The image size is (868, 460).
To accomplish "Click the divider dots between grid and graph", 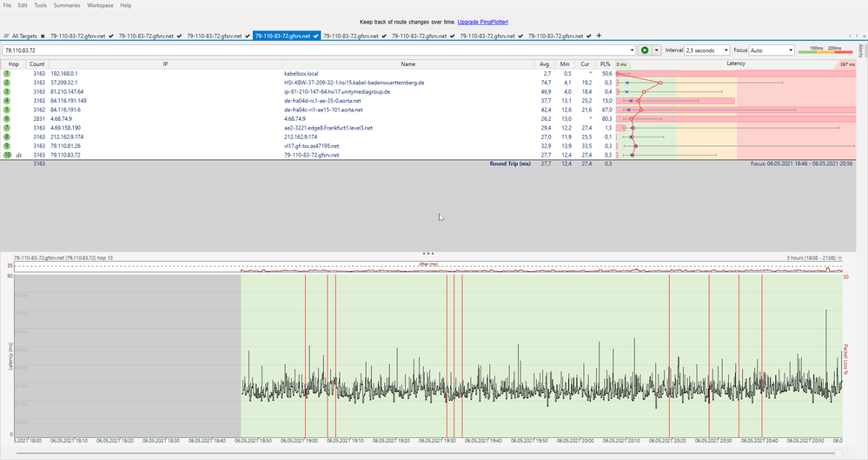I will 427,253.
